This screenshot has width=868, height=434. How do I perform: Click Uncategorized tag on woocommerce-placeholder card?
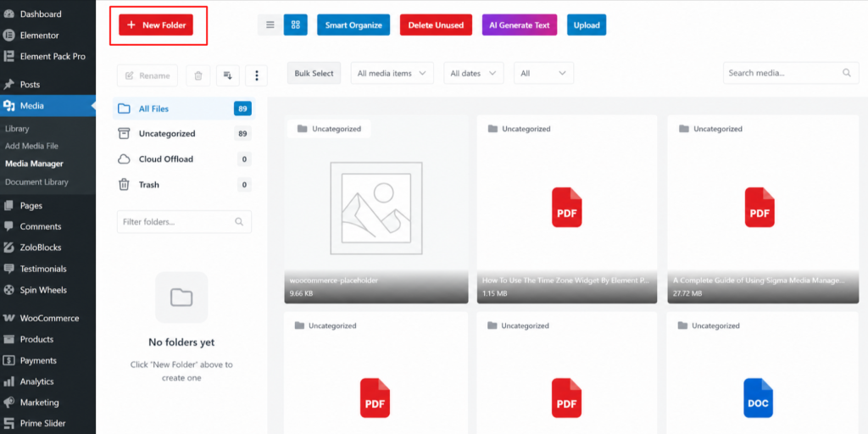(330, 129)
